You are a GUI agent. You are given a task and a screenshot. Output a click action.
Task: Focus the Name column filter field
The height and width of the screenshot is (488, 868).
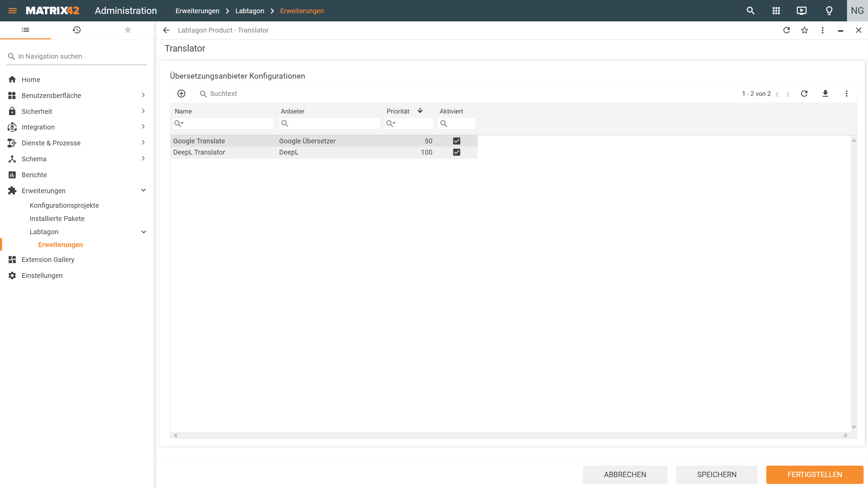[x=223, y=123]
